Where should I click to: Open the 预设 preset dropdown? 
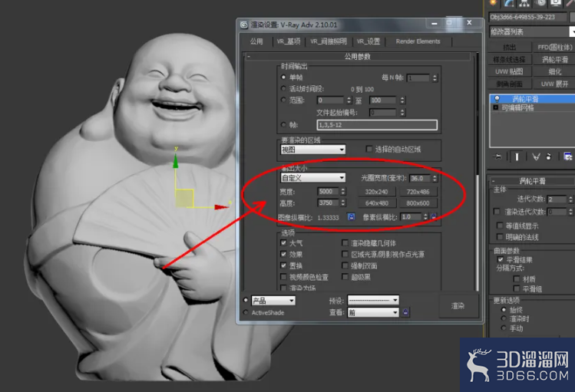(x=373, y=301)
